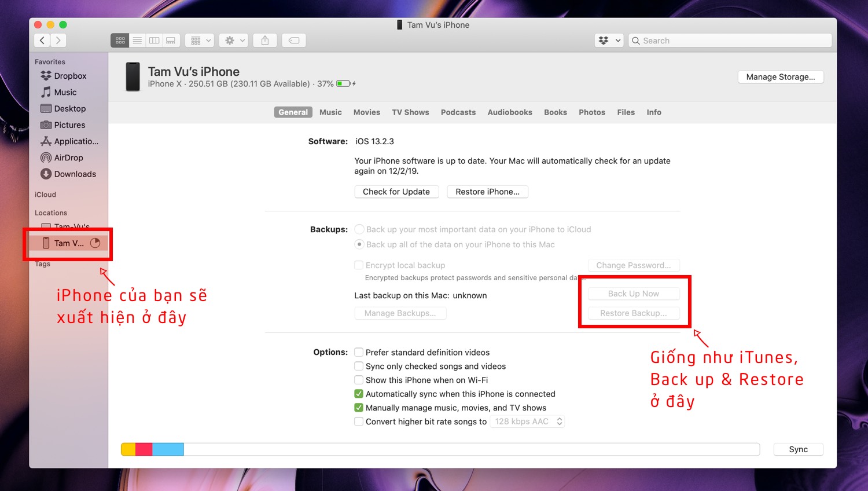Switch to the Photos tab
Screen dimensions: 868x491
(592, 112)
